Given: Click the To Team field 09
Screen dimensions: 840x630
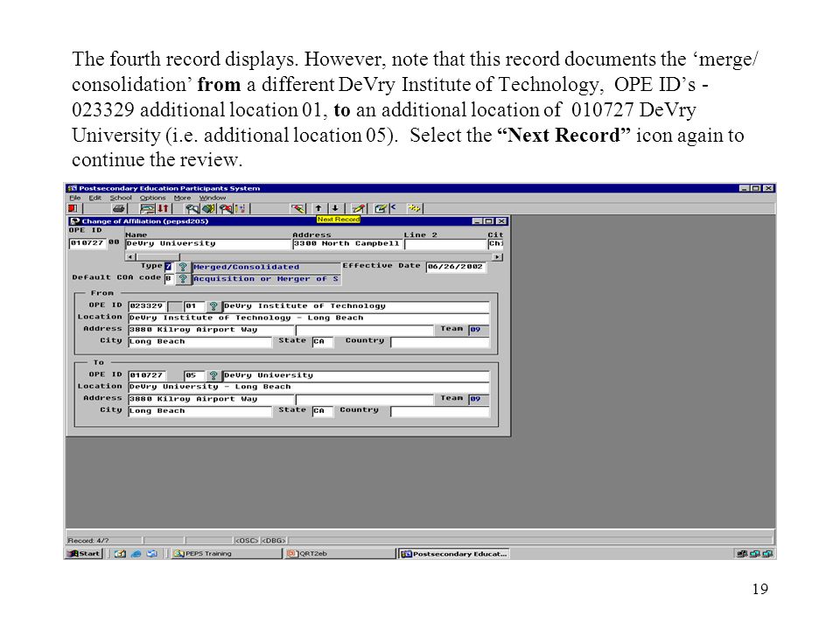Looking at the screenshot, I should coord(479,399).
